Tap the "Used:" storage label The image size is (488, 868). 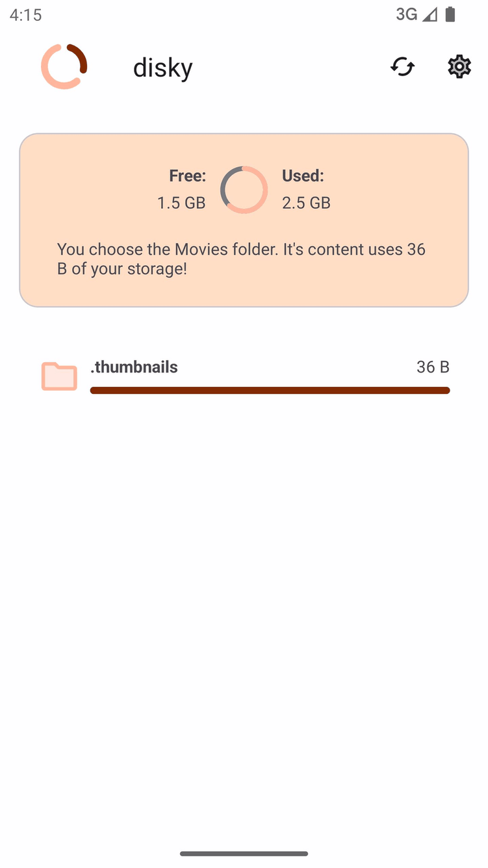[x=303, y=176]
